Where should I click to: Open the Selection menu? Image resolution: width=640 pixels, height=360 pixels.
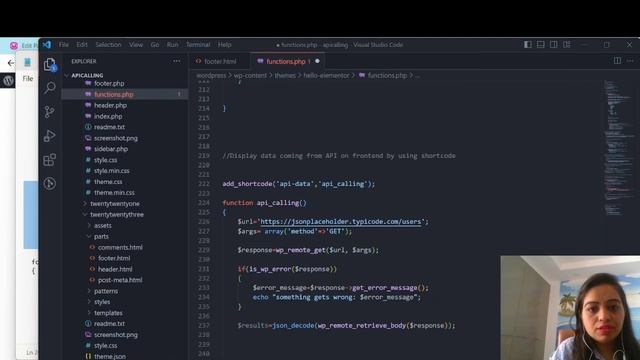pos(108,44)
